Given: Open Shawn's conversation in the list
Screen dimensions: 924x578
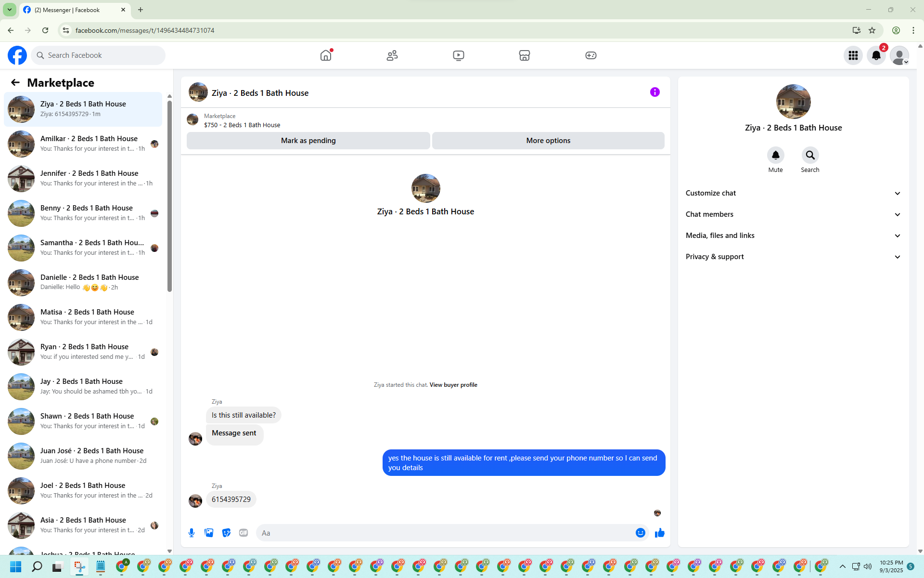Looking at the screenshot, I should [83, 421].
